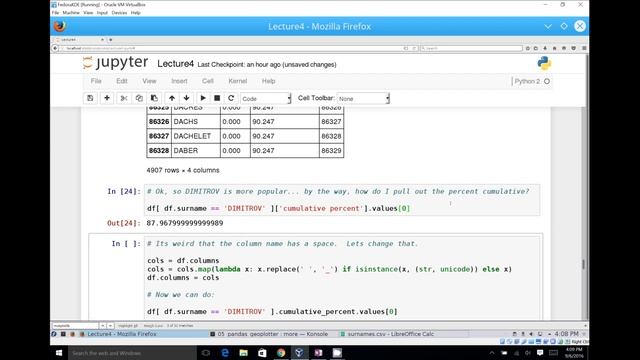This screenshot has width=640, height=360.
Task: Open the Jupyter Help menu
Action: (268, 81)
